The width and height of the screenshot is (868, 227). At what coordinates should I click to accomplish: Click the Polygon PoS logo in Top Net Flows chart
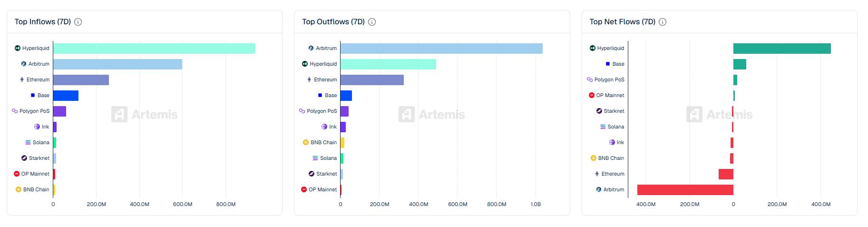590,79
